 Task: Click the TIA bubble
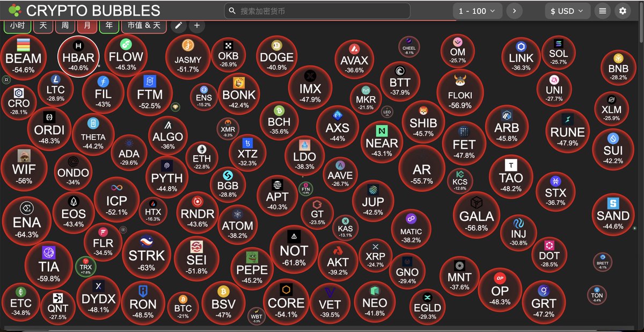point(49,265)
